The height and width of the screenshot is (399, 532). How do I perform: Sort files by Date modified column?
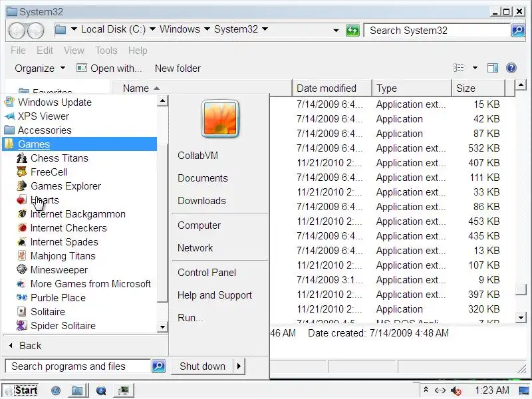point(332,88)
